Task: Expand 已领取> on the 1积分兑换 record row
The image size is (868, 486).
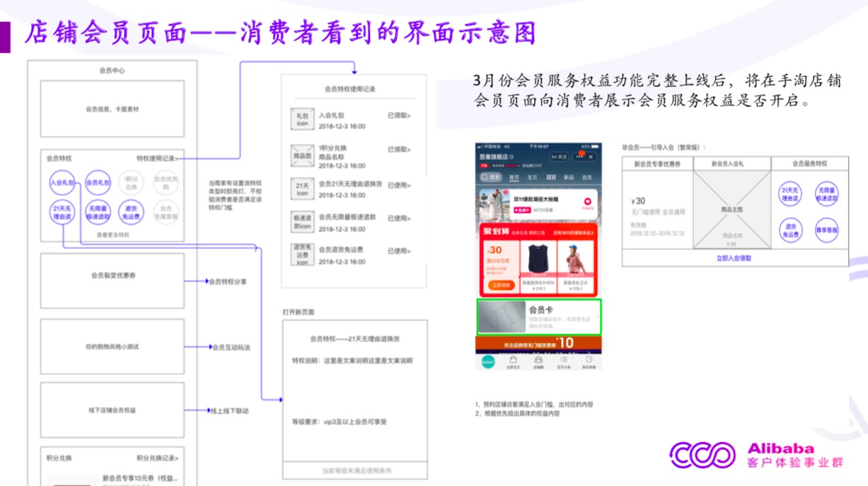Action: (399, 149)
